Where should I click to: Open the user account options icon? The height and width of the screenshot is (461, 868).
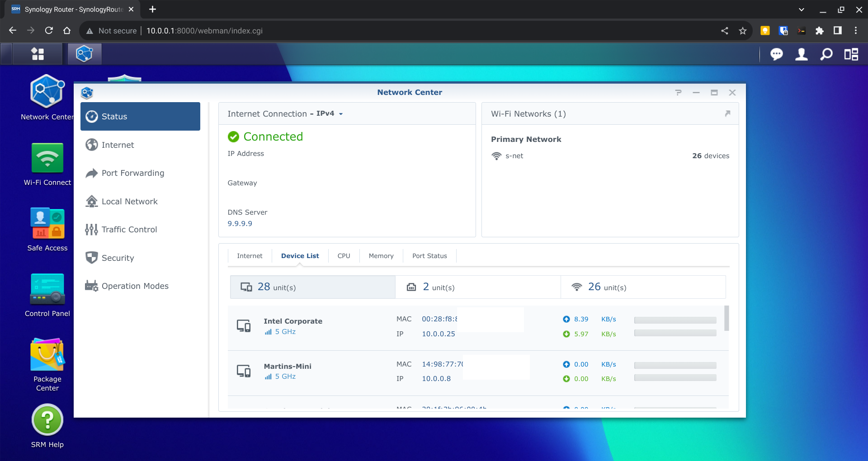pos(802,54)
